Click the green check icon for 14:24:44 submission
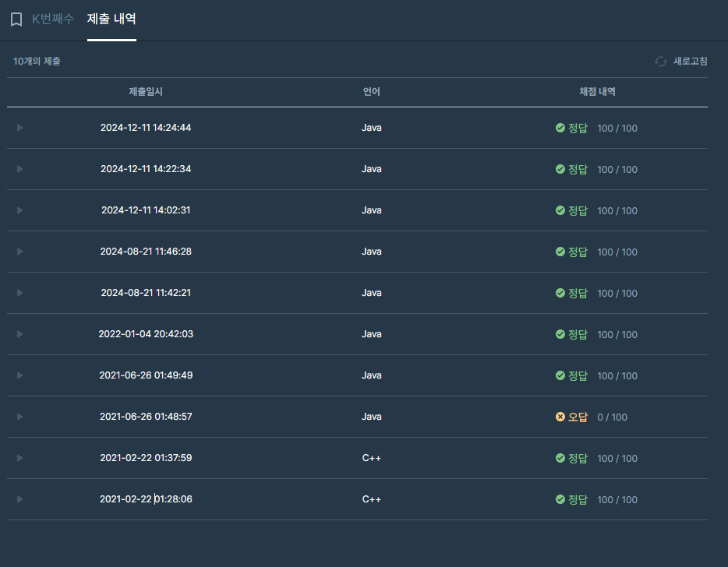728x567 pixels. (560, 128)
